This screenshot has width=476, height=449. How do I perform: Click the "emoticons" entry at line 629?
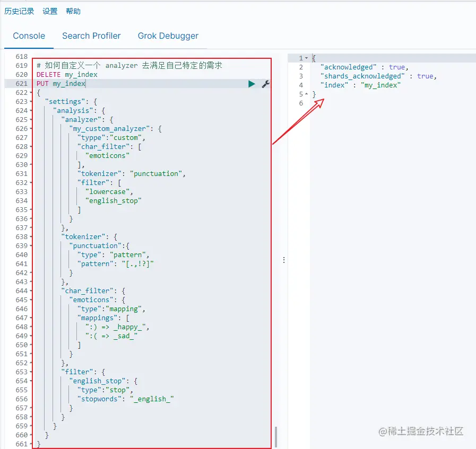tap(108, 155)
